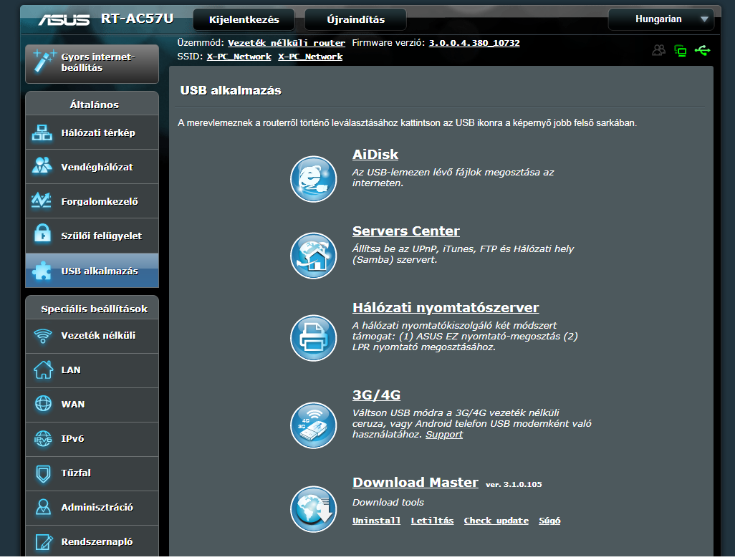735x560 pixels.
Task: Click the Rendszernapló notepad icon
Action: pyautogui.click(x=44, y=541)
